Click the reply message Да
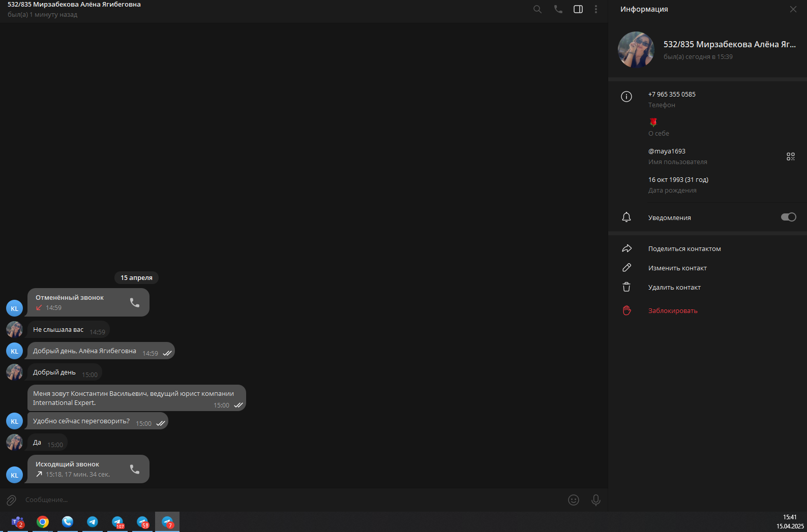 pos(47,443)
